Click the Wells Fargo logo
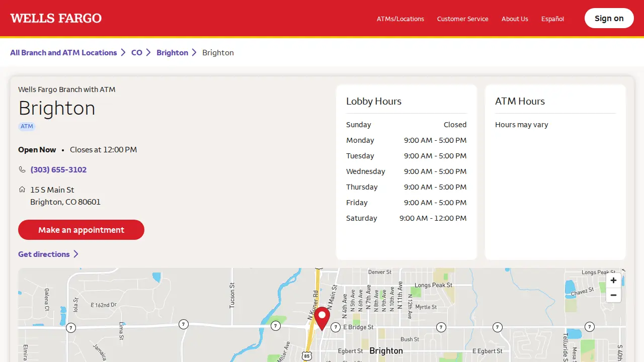 pos(56,19)
